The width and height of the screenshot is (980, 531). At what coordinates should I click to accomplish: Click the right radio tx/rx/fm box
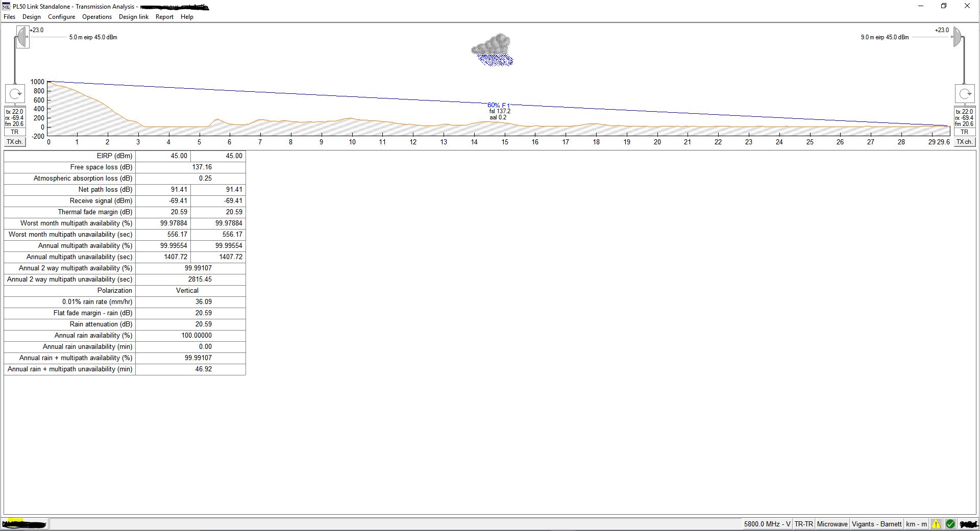[x=965, y=118]
